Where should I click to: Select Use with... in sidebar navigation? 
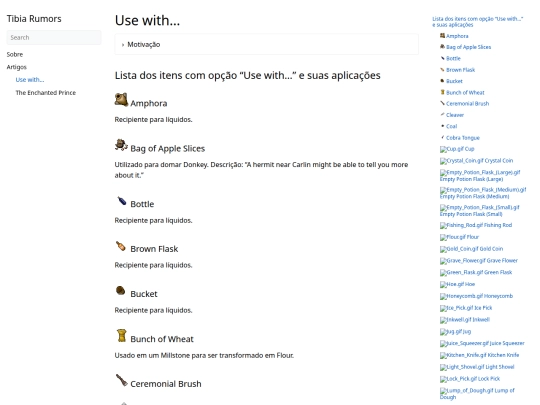coord(30,80)
